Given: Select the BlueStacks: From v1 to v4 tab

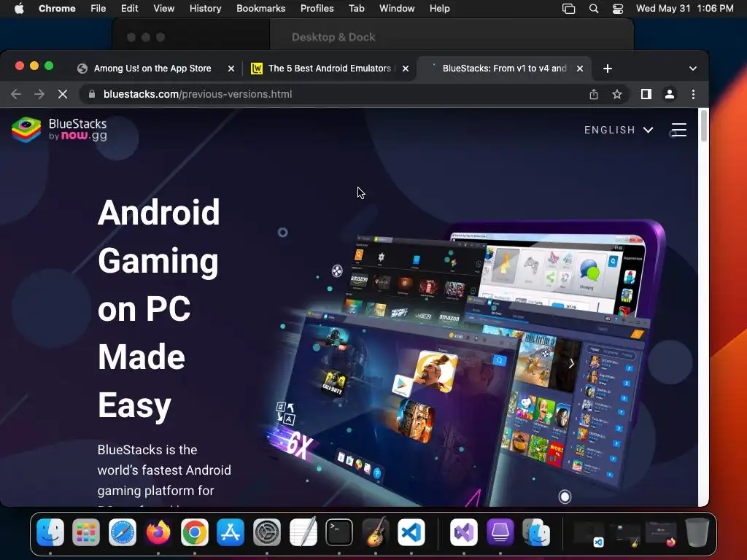Looking at the screenshot, I should (x=505, y=69).
